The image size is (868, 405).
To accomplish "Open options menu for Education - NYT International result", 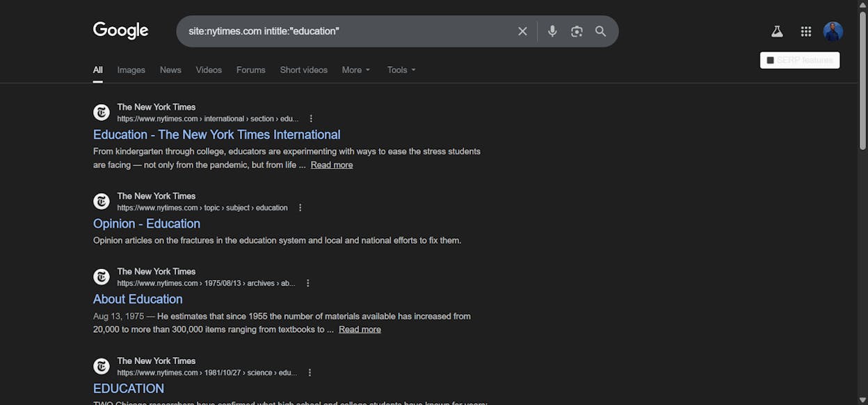I will [311, 119].
